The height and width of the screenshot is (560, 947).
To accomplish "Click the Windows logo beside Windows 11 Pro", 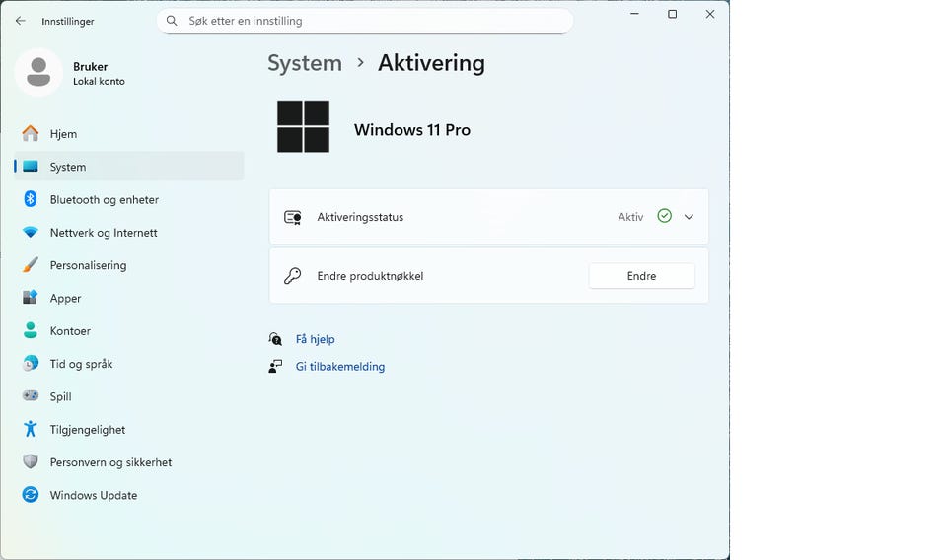I will click(x=303, y=126).
